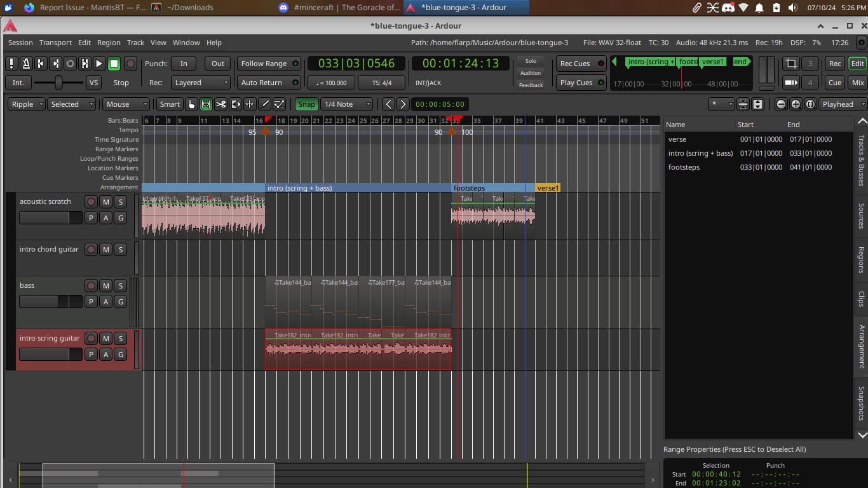Solo the acoustic scratch track
868x488 pixels.
click(120, 202)
